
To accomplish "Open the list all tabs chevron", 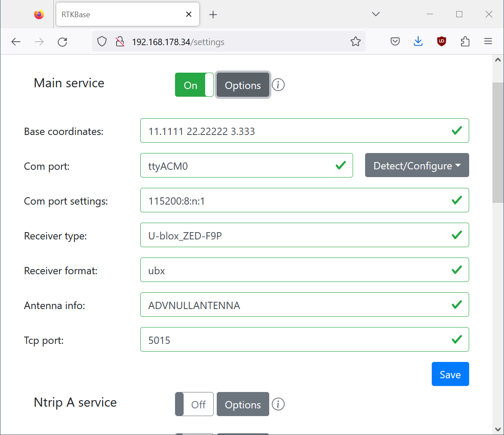I will pos(375,14).
